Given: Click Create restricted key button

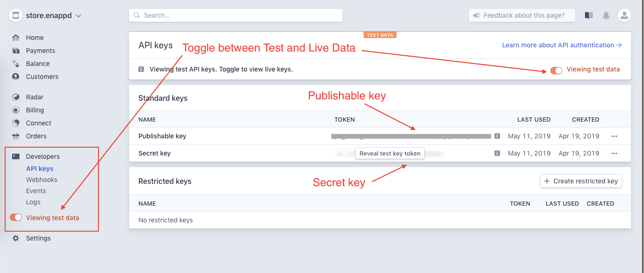Looking at the screenshot, I should click(581, 181).
